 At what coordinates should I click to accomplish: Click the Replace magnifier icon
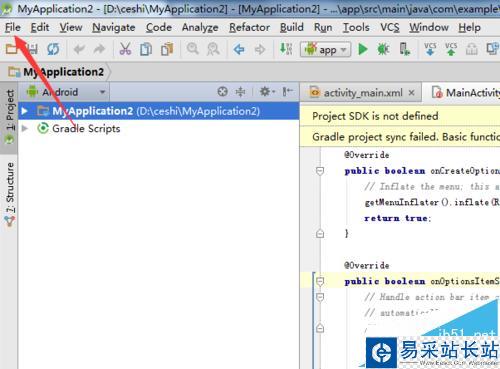(x=213, y=49)
